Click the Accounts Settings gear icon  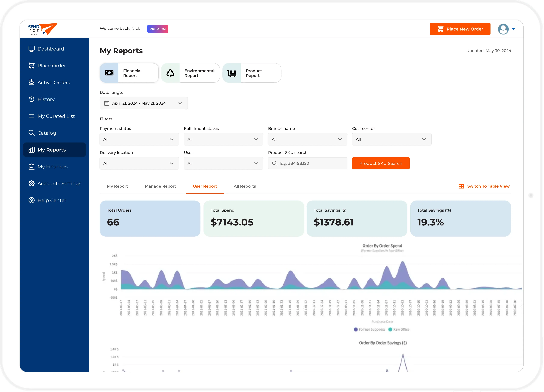(31, 183)
